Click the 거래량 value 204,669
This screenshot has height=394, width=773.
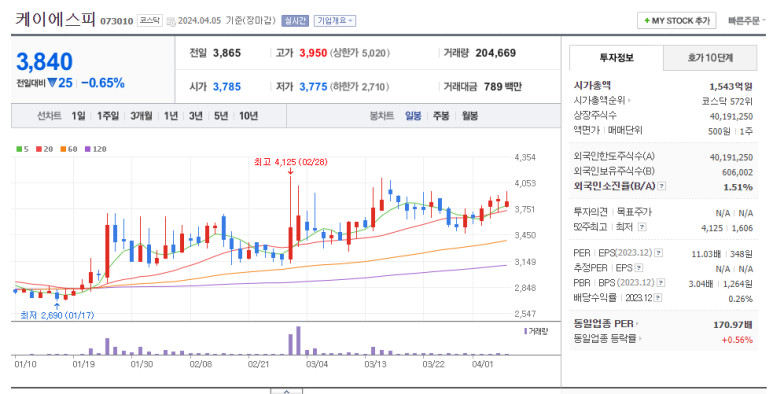[x=495, y=53]
